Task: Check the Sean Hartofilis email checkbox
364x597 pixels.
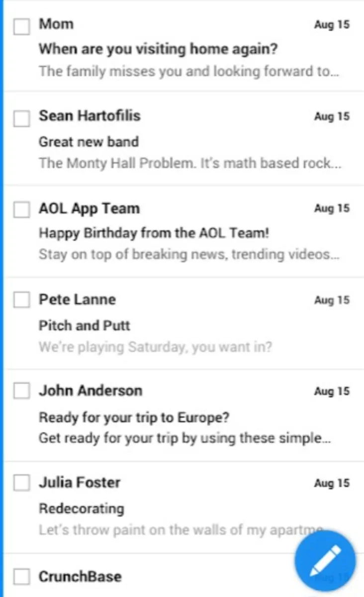Action: click(21, 118)
